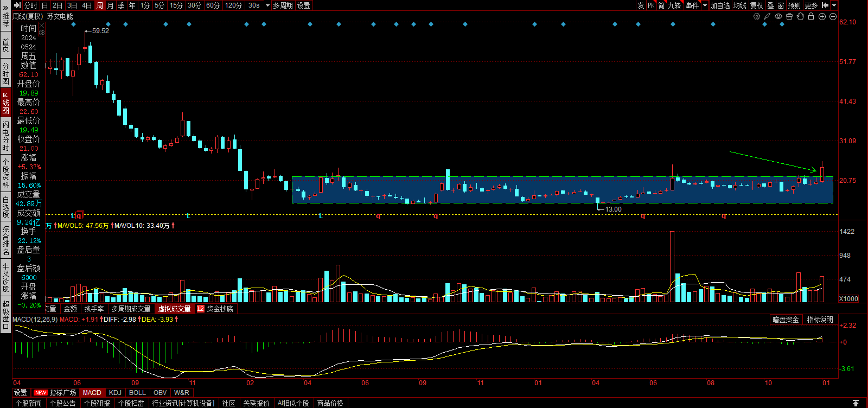868x408 pixels.
Task: Choose the 60分 period
Action: point(213,5)
